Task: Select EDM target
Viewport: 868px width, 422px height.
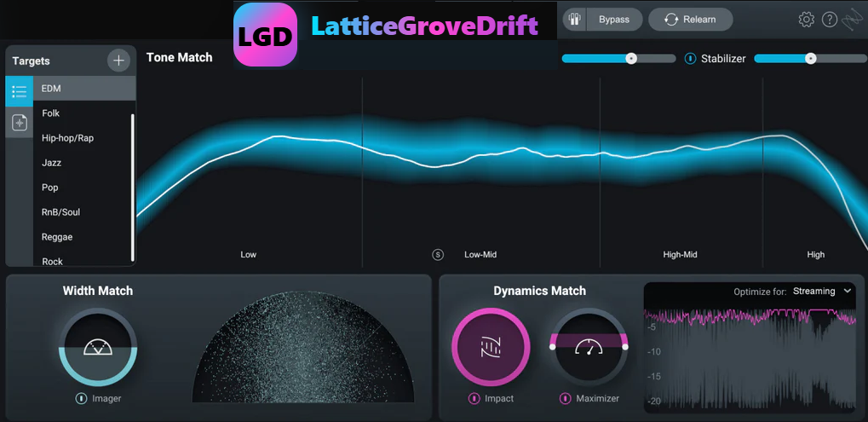Action: (x=84, y=89)
